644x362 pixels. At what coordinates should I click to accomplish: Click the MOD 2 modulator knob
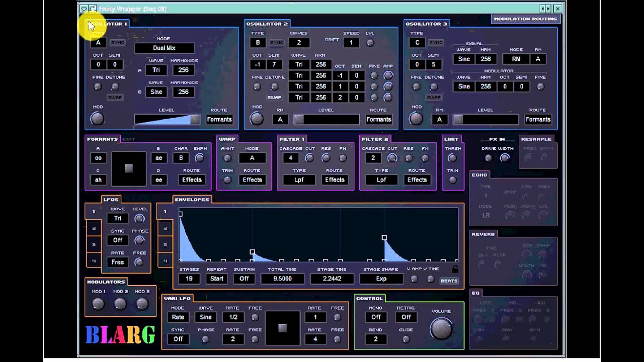tap(120, 304)
